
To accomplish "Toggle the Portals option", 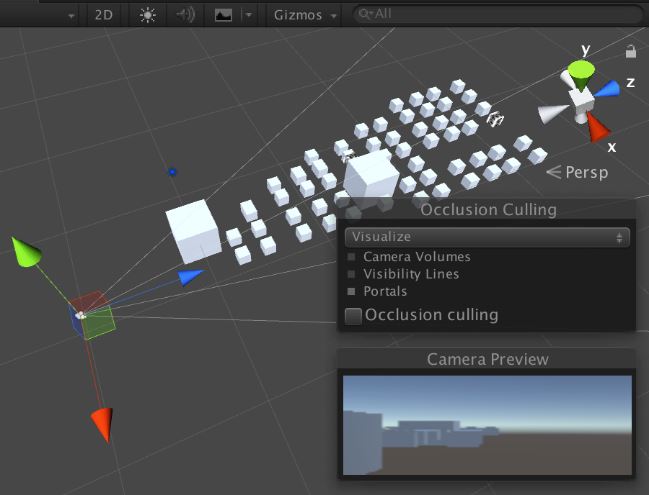I will pos(351,291).
